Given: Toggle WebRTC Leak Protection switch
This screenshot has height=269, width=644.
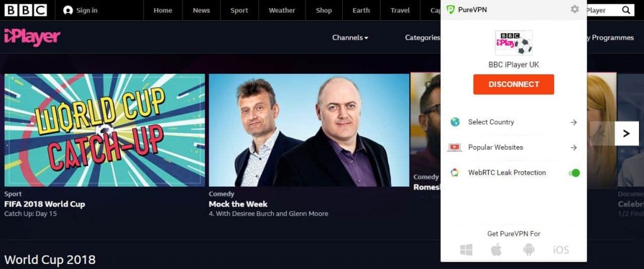Looking at the screenshot, I should [574, 173].
